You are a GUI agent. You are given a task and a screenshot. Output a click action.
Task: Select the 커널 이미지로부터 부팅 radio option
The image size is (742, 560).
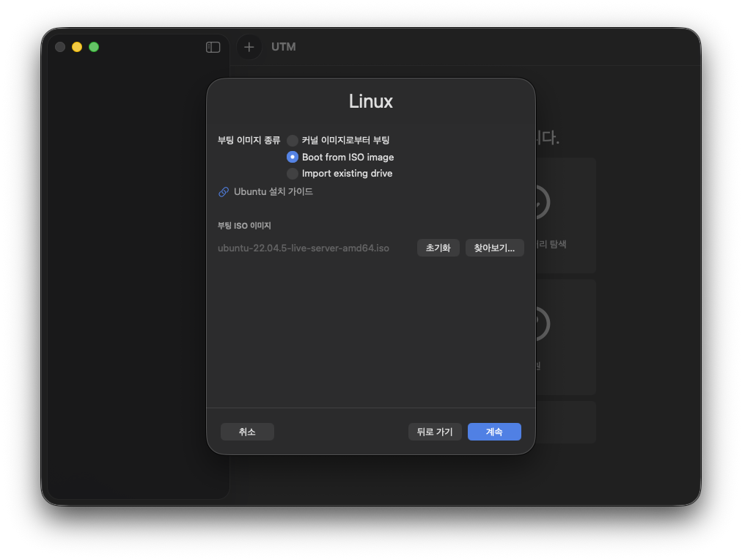click(293, 140)
